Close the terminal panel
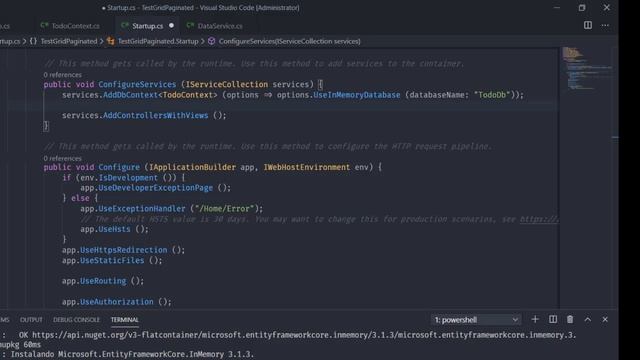 click(x=605, y=320)
